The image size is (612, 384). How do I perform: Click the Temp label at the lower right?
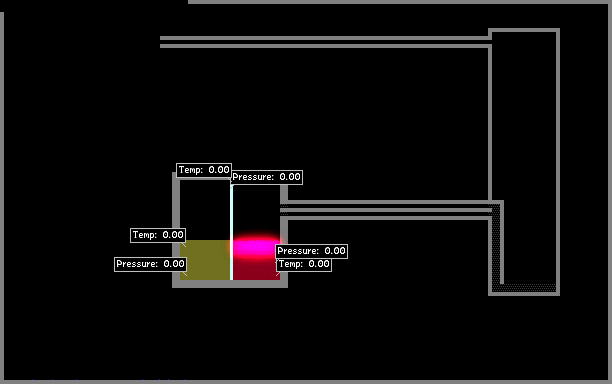pos(304,264)
